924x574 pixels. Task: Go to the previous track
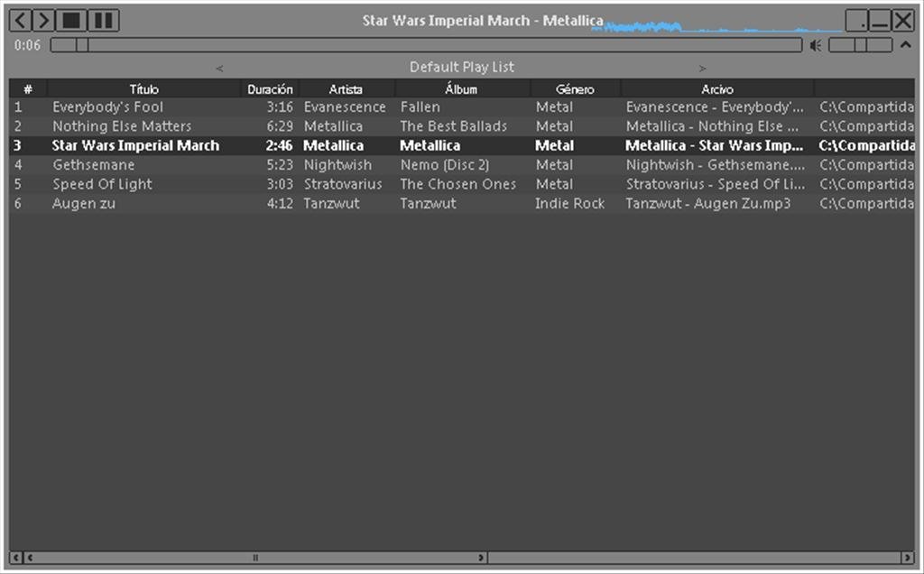point(20,21)
